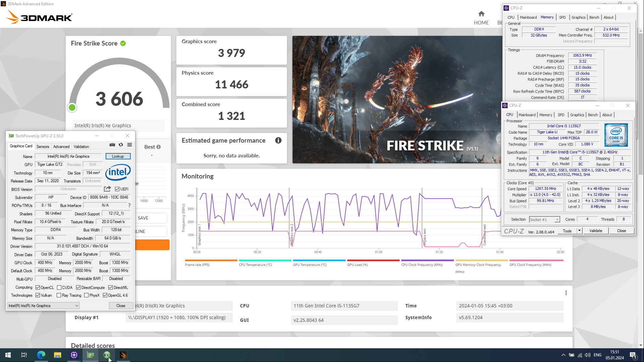This screenshot has height=362, width=644.
Task: Click Close button in CPU-Z
Action: click(622, 231)
